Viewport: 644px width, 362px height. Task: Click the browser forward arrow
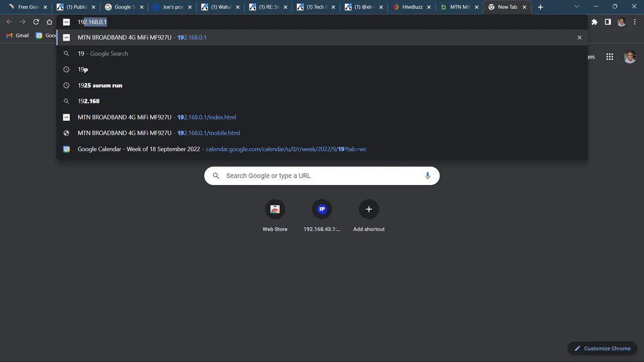tap(23, 22)
